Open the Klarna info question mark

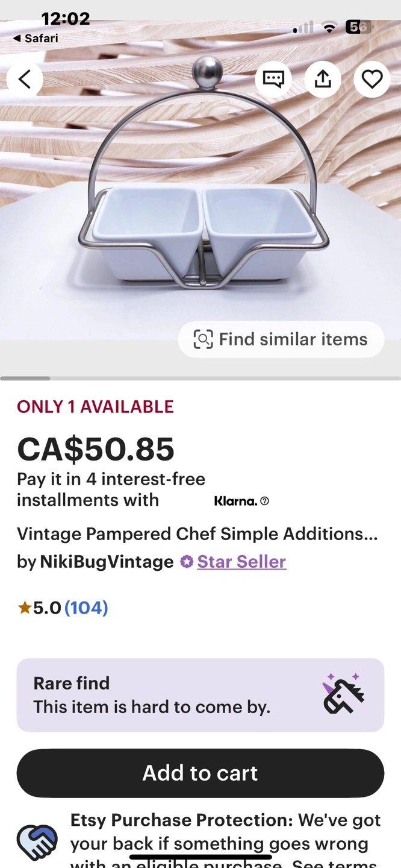[265, 501]
